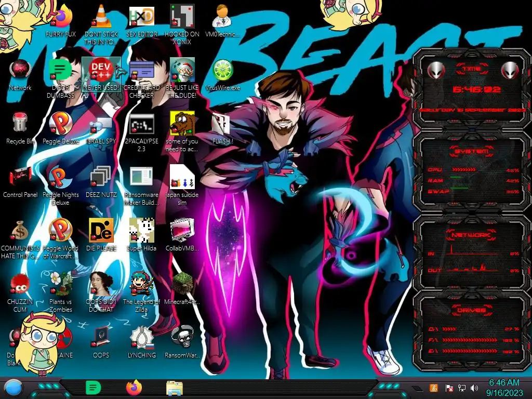Screen dimensions: 532x399
Task: Launch Firefox from the taskbar
Action: 134,388
